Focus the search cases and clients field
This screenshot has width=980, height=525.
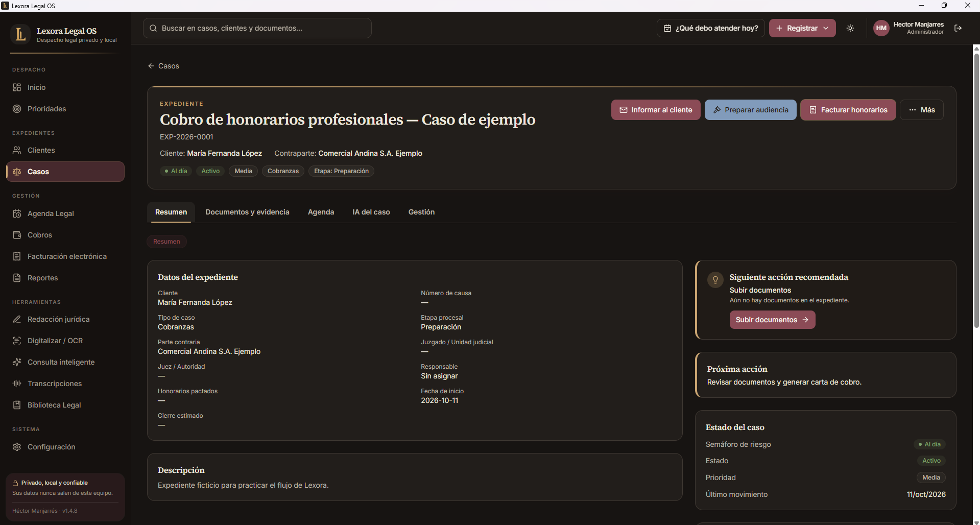[257, 28]
